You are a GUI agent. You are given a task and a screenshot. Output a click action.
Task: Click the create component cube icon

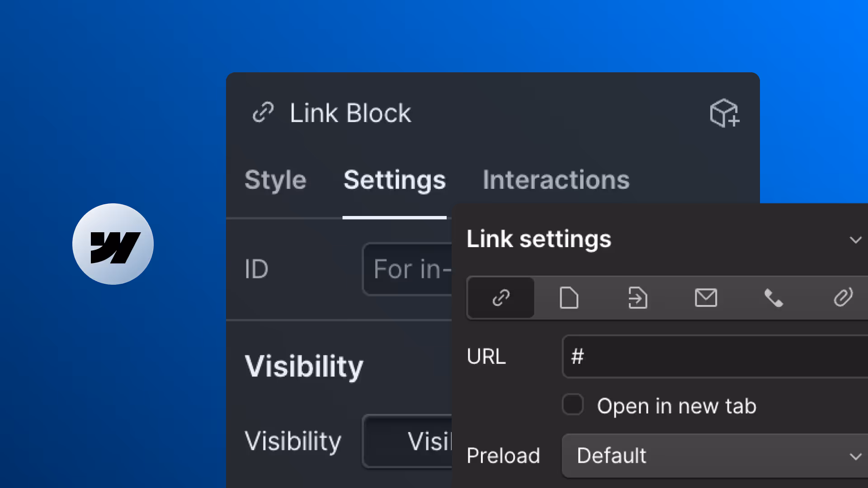[x=724, y=113]
